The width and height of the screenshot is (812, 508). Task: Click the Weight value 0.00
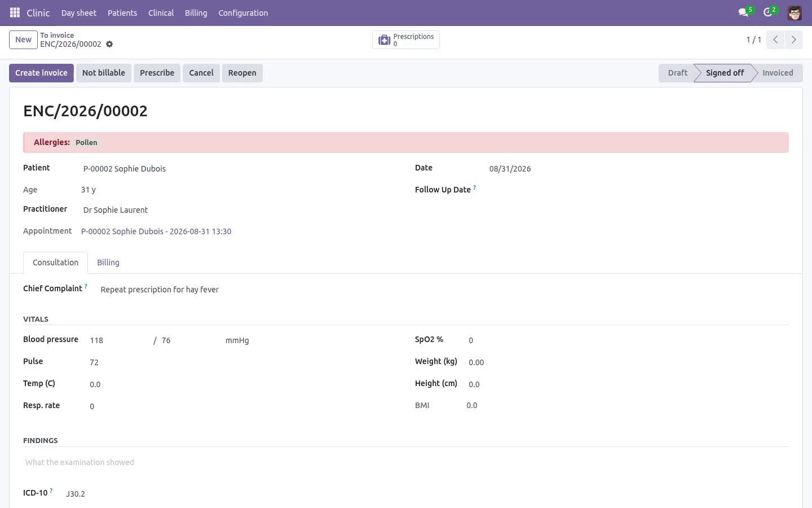476,362
